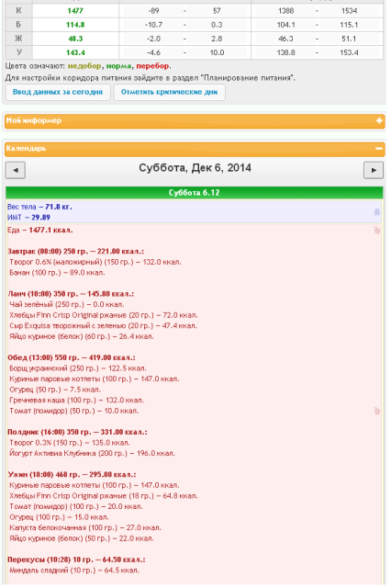Viewport: 391px width, 588px height.
Task: Click the apple icon beside Еда 1477.1 ккал
Action: [376, 230]
